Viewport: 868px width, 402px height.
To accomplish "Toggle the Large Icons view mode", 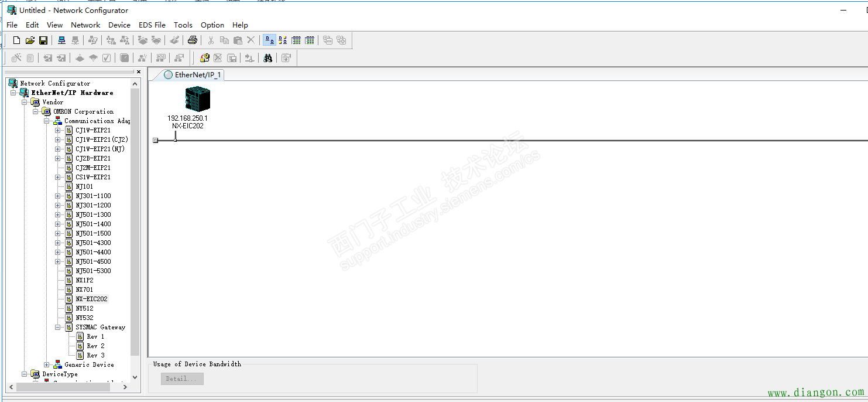I will (269, 40).
